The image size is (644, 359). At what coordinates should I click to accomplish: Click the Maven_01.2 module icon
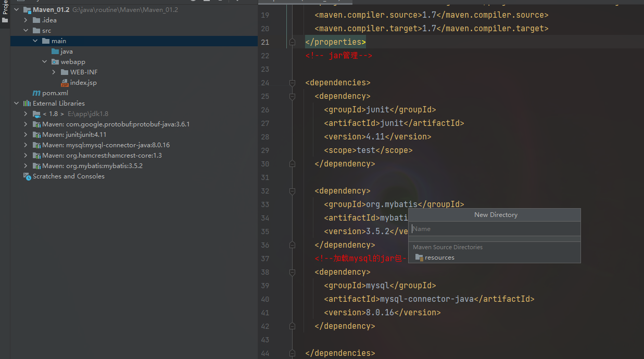click(x=27, y=10)
